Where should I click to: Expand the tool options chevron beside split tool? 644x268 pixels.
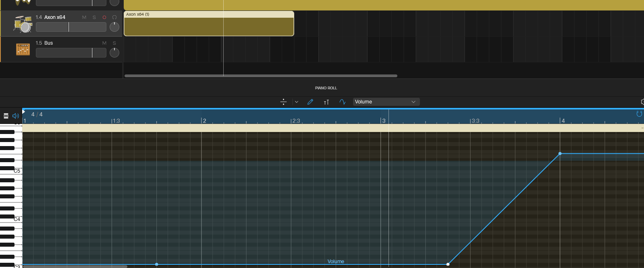(x=297, y=102)
